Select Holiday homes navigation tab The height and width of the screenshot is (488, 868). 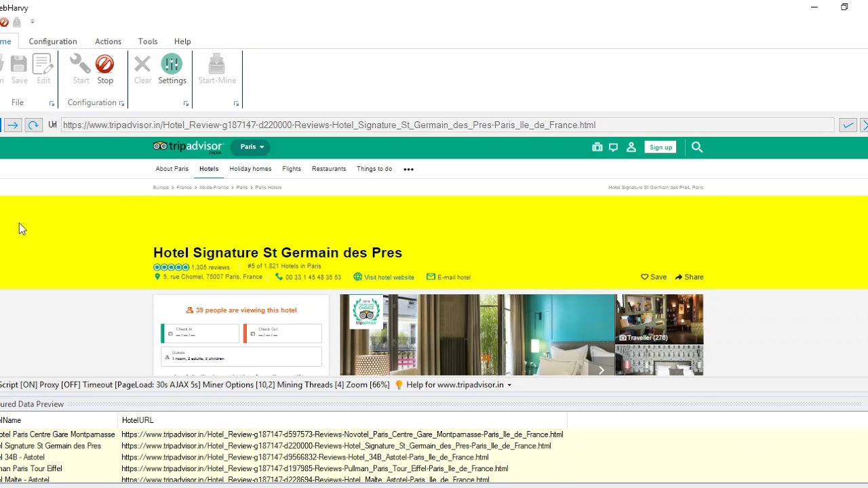pyautogui.click(x=250, y=169)
